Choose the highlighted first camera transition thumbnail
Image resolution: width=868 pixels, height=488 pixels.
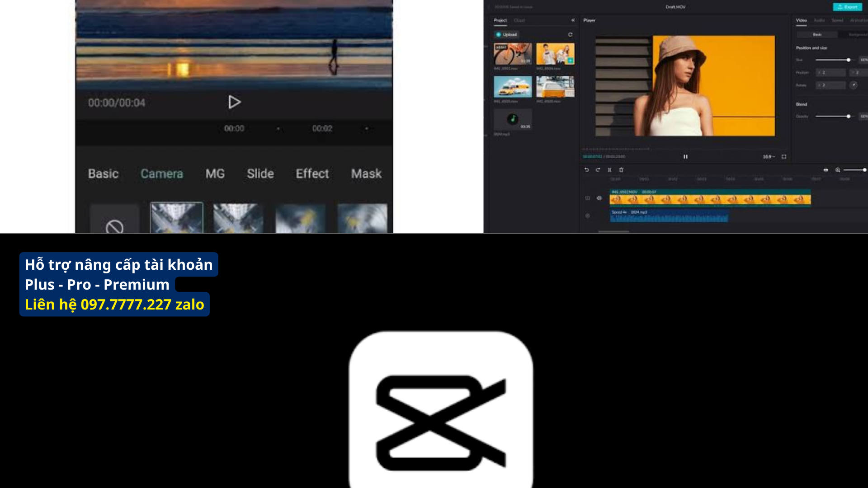click(176, 218)
